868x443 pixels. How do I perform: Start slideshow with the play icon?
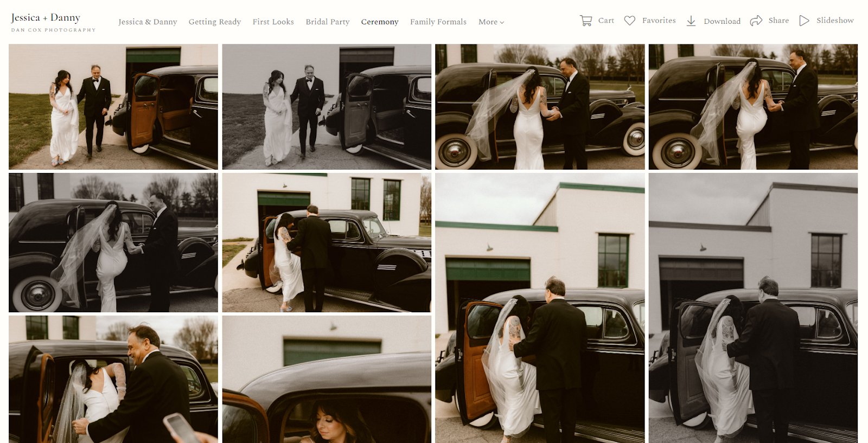[x=804, y=21]
